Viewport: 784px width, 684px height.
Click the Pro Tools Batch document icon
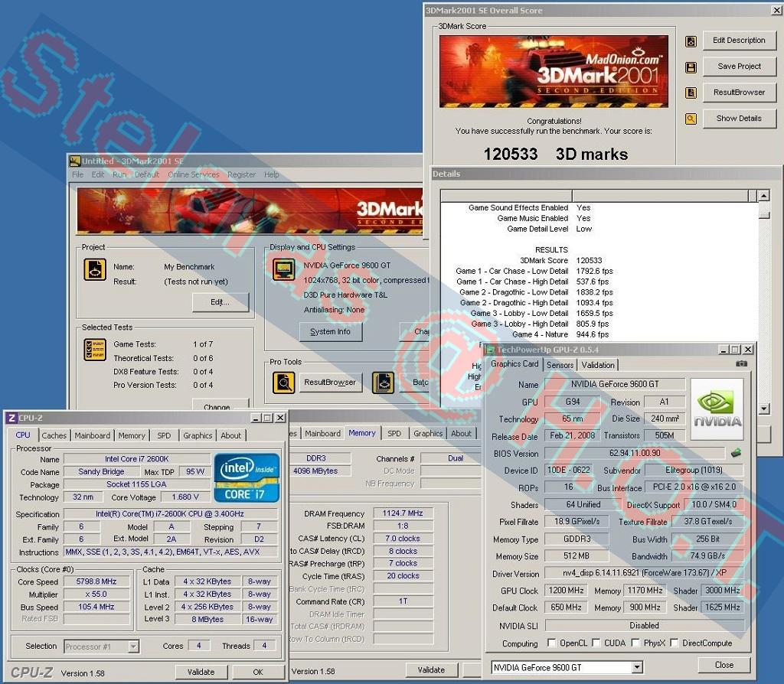click(383, 383)
